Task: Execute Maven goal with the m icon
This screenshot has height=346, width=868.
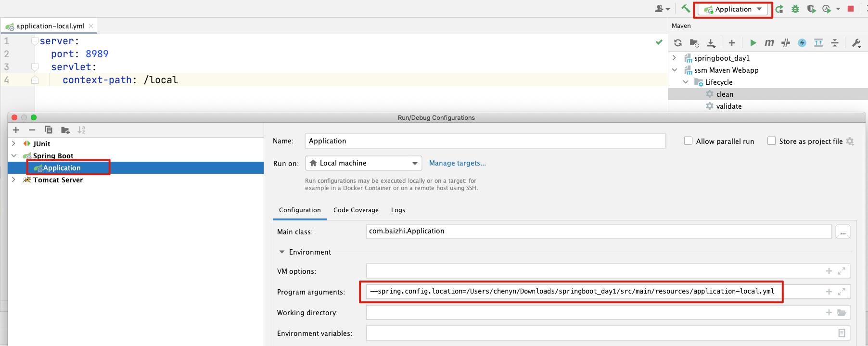Action: 769,43
